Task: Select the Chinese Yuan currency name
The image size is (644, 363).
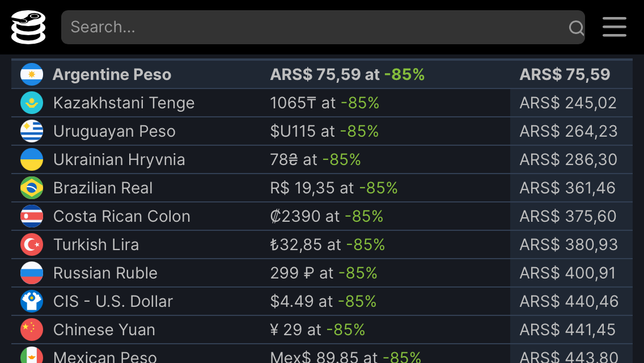Action: (104, 330)
